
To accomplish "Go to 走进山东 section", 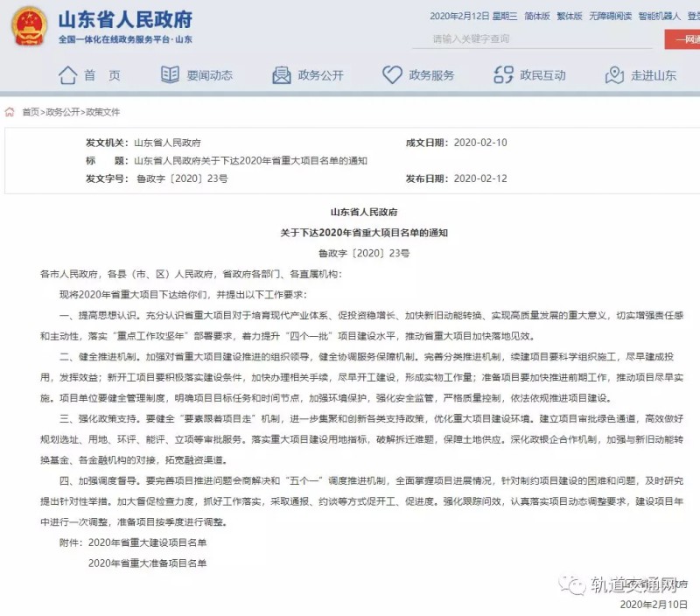I will pyautogui.click(x=654, y=75).
